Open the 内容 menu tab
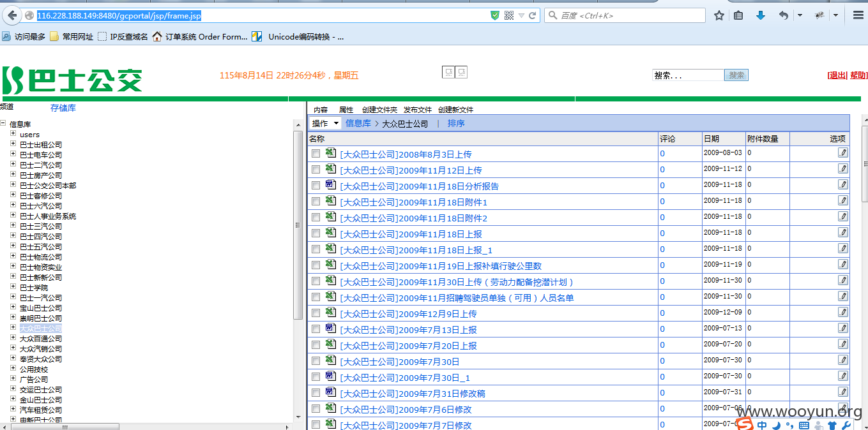This screenshot has width=868, height=430. point(321,110)
